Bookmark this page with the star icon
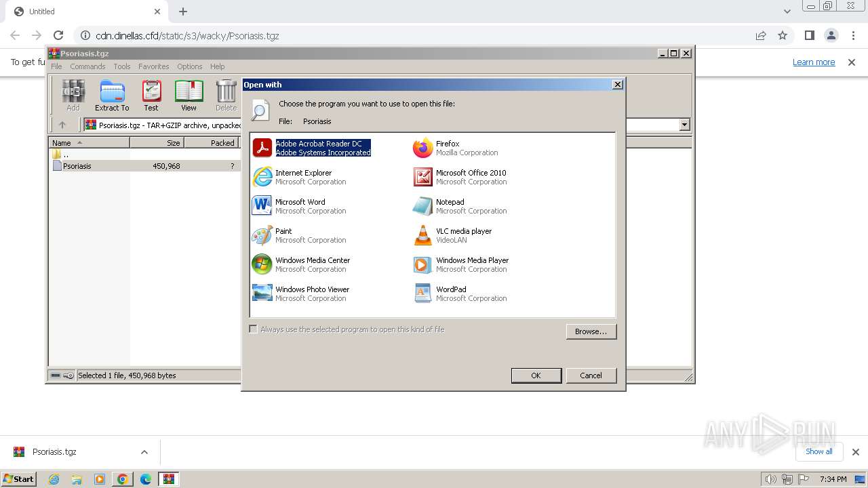The height and width of the screenshot is (488, 868). 783,35
